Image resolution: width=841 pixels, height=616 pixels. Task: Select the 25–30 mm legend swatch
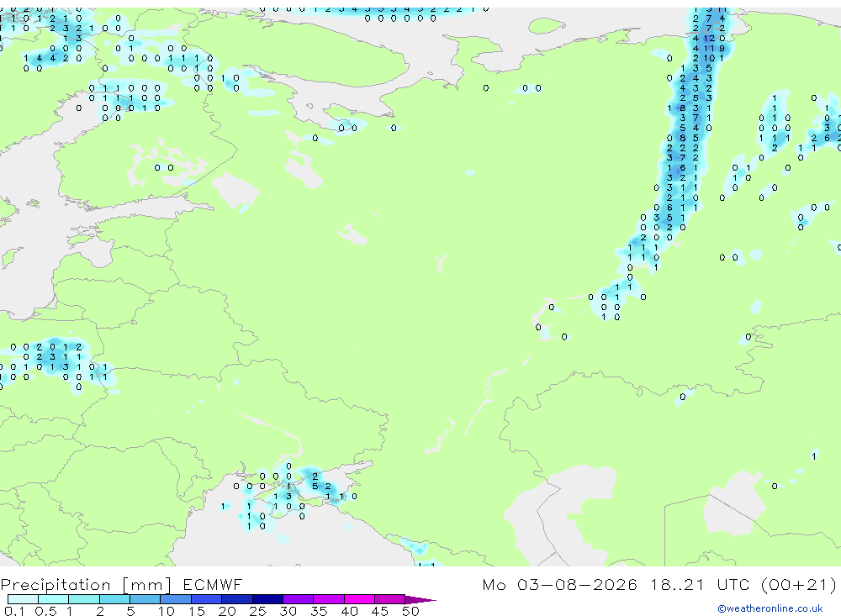[267, 599]
